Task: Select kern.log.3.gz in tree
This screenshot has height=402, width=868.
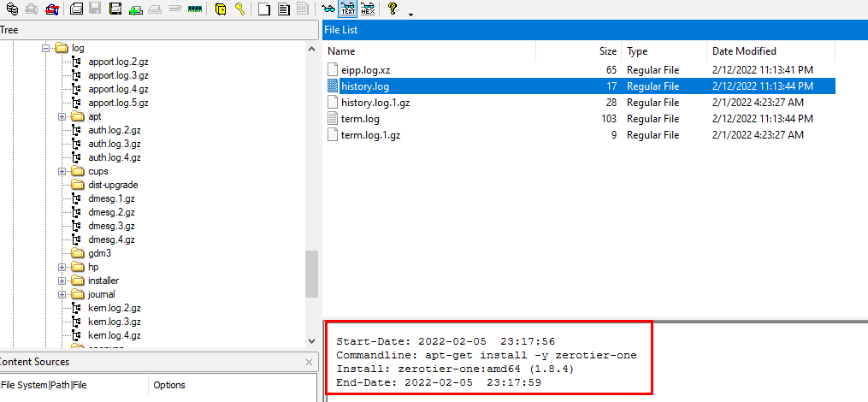Action: coord(114,322)
